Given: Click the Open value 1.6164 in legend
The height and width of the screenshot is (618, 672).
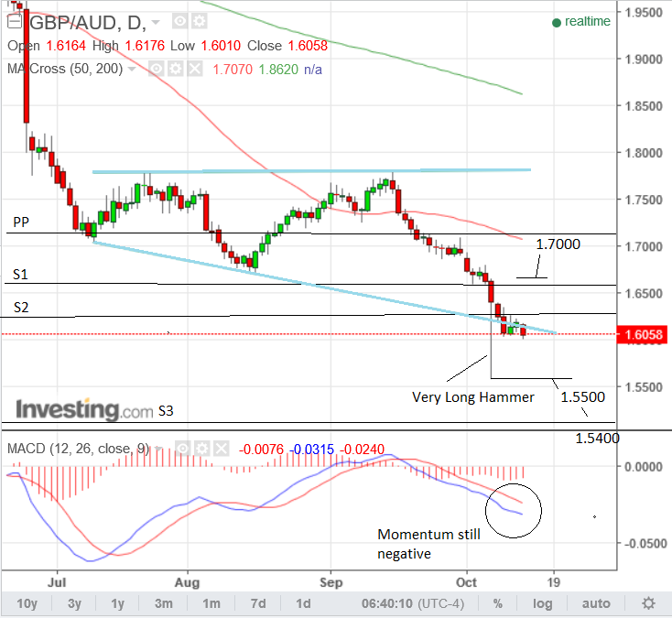Looking at the screenshot, I should [66, 46].
